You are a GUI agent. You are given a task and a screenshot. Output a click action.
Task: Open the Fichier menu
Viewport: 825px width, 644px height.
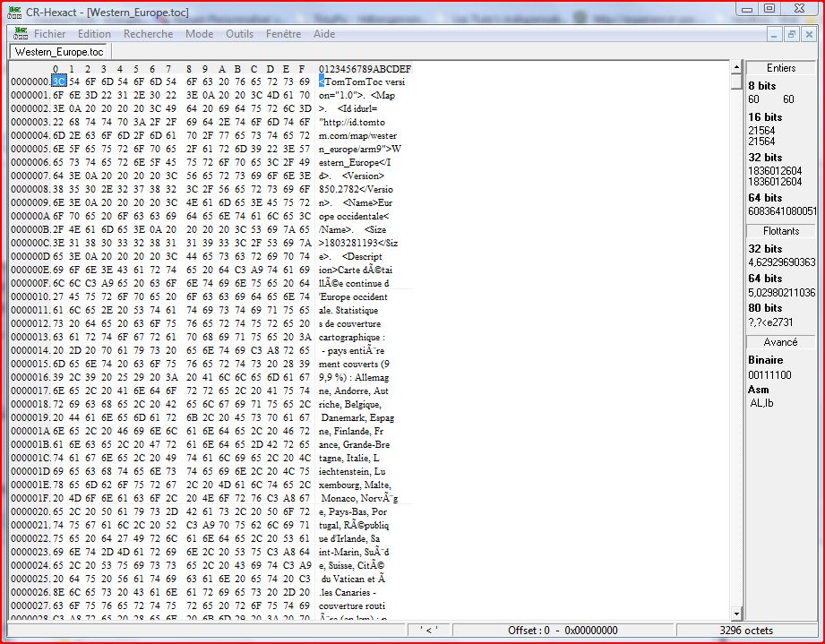coord(50,34)
